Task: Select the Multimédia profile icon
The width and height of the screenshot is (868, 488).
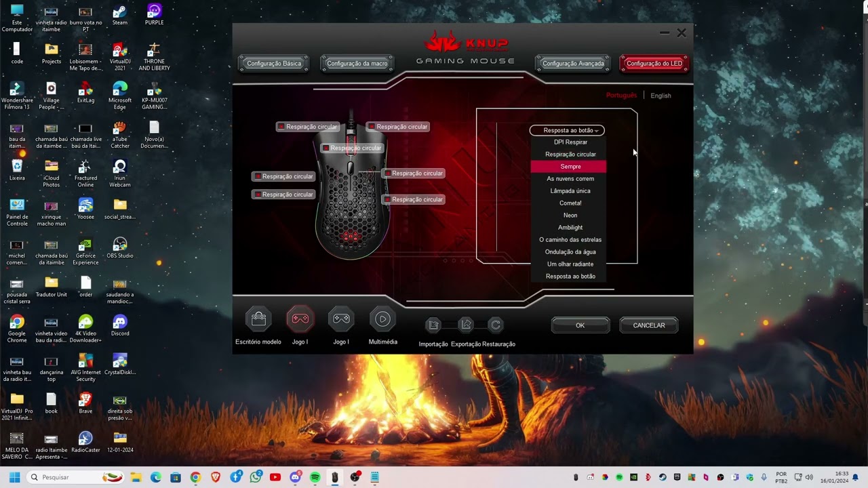Action: [382, 319]
